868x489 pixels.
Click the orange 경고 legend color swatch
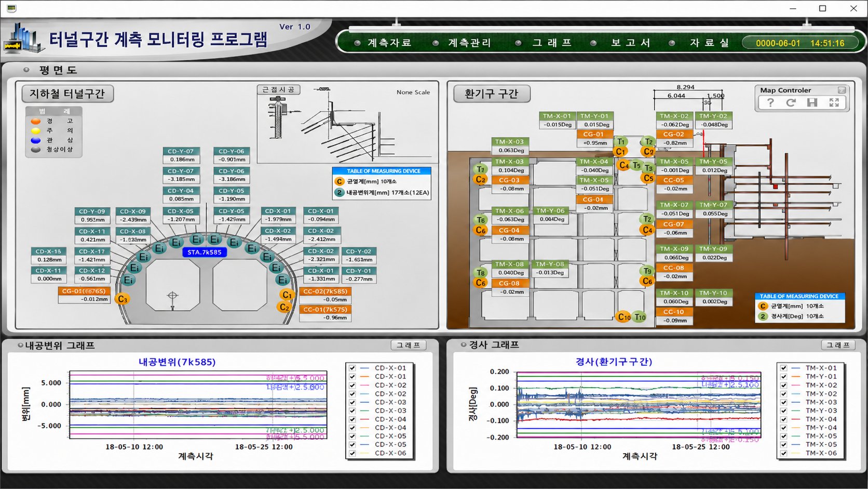pyautogui.click(x=36, y=121)
